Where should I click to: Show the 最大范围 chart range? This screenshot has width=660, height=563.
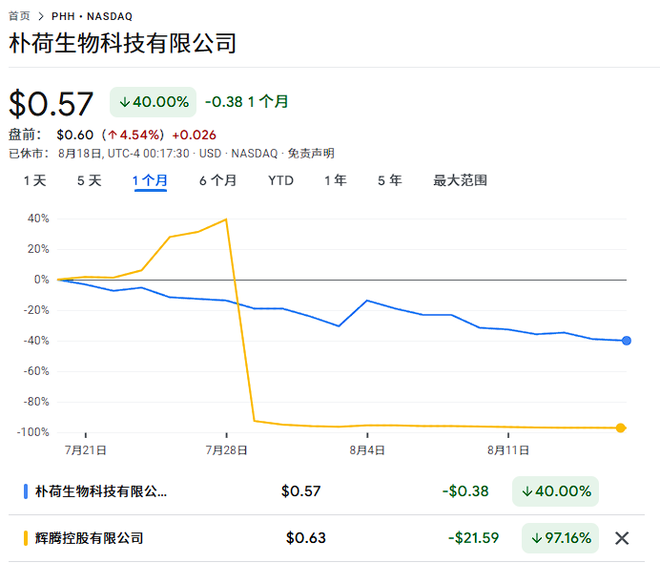pyautogui.click(x=460, y=181)
